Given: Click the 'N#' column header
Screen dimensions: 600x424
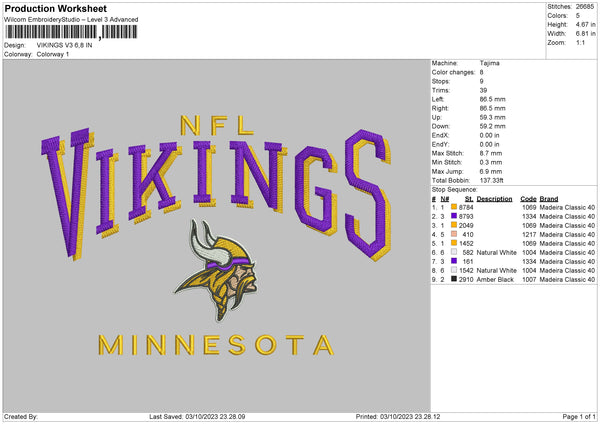Looking at the screenshot, I should coord(445,199).
